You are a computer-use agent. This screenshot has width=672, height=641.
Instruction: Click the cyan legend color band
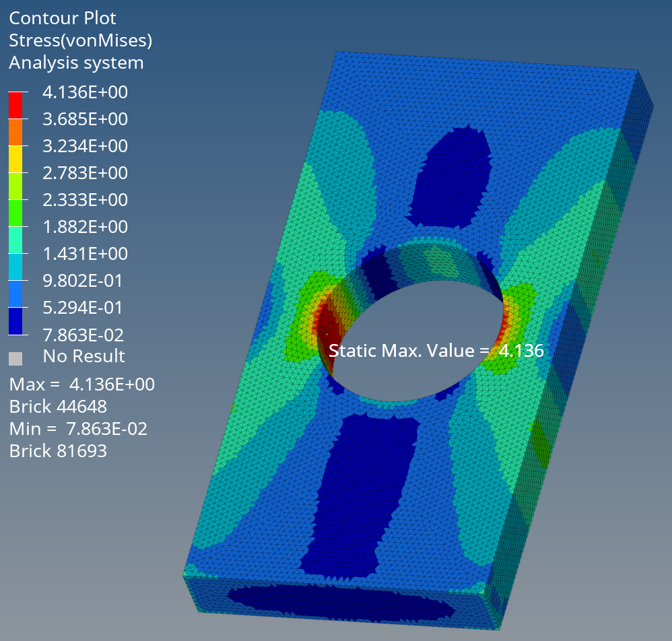click(x=15, y=267)
